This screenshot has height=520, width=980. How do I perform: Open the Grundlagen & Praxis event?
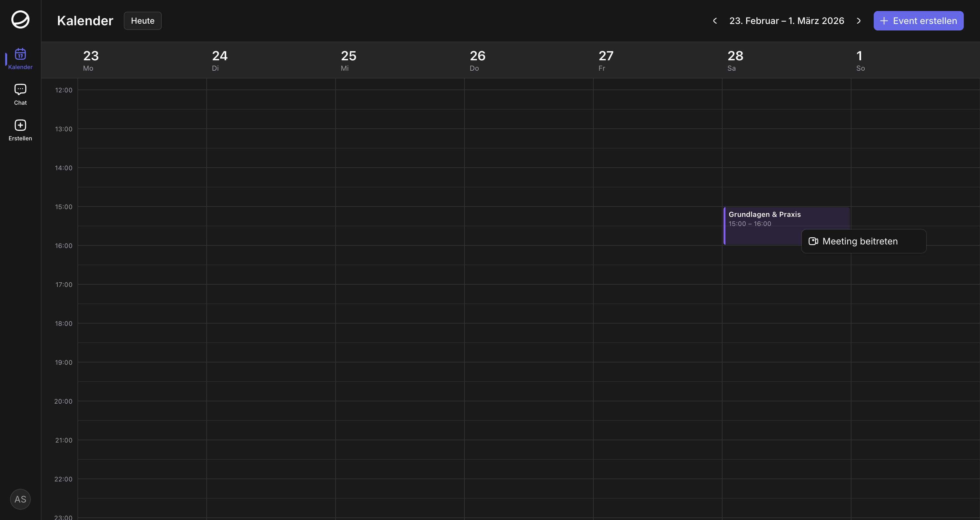[x=765, y=219]
